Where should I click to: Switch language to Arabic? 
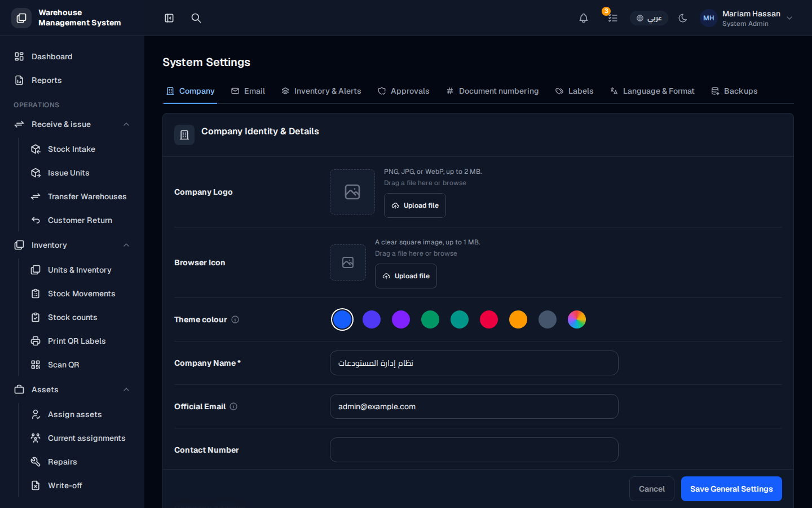pyautogui.click(x=649, y=18)
